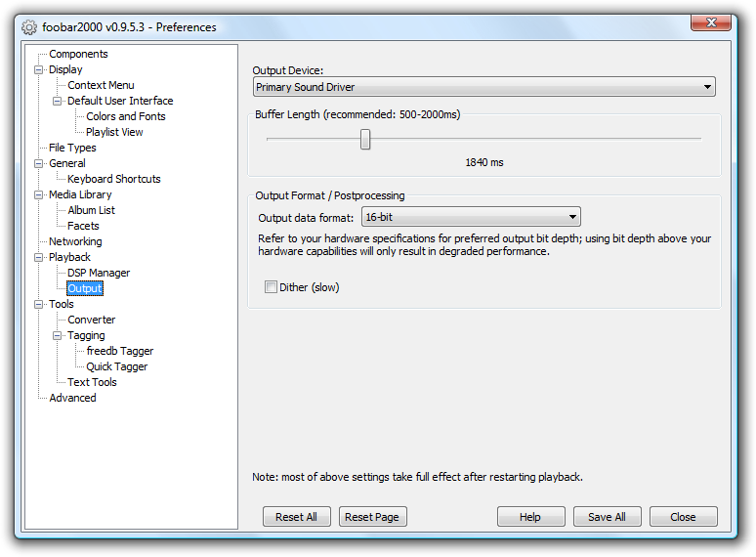The height and width of the screenshot is (557, 756).
Task: Open the Output Device dropdown
Action: pos(483,87)
